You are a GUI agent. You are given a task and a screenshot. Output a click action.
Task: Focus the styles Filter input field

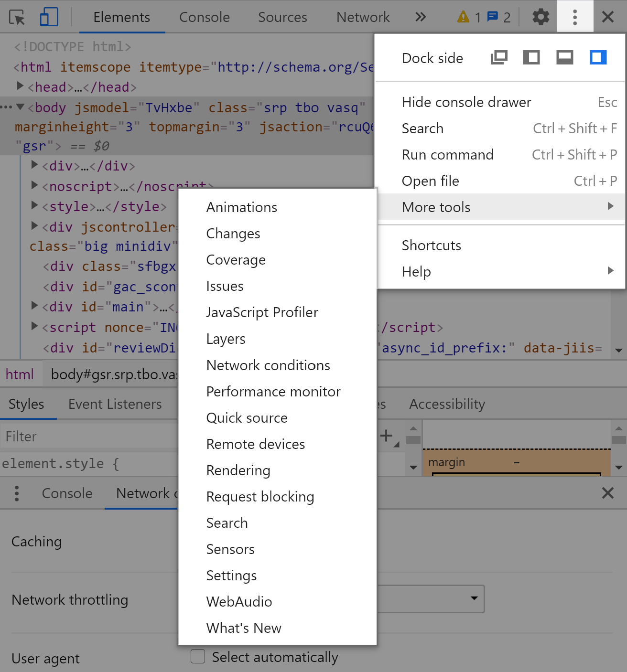tap(89, 436)
